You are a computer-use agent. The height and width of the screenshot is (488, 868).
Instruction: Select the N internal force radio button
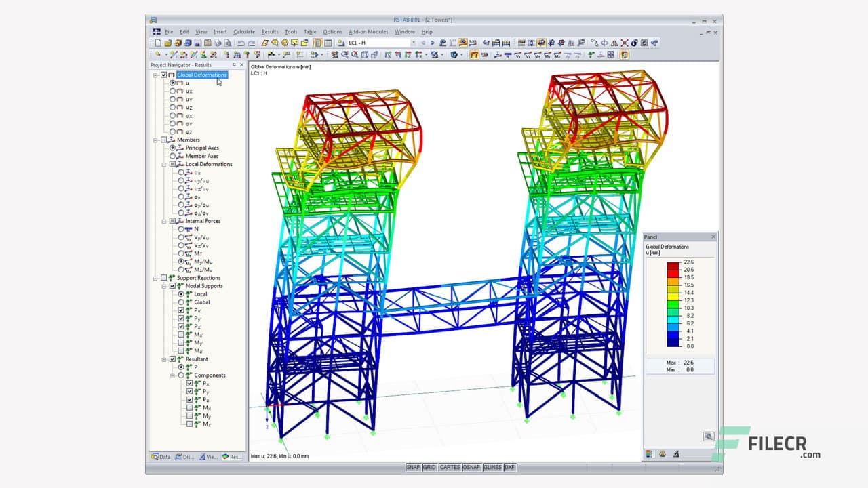coord(181,229)
